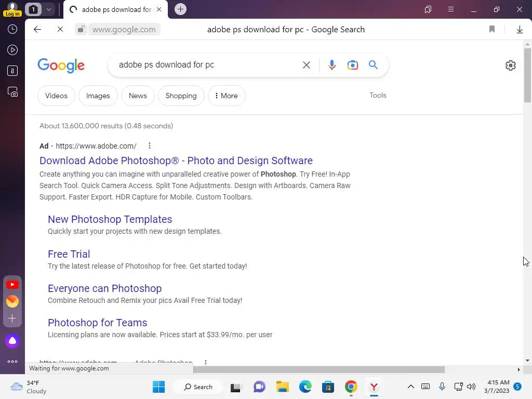Stop loading the page
This screenshot has height=399, width=532.
point(60,30)
